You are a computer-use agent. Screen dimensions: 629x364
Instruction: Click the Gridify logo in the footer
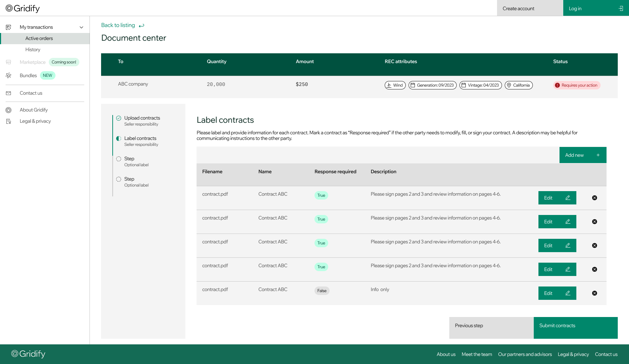[x=28, y=354]
